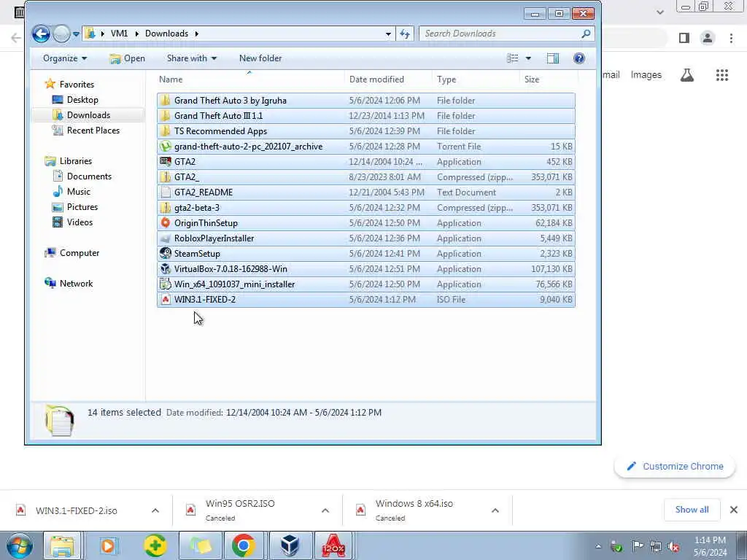This screenshot has width=747, height=560.
Task: Open the Videos library
Action: tap(80, 222)
